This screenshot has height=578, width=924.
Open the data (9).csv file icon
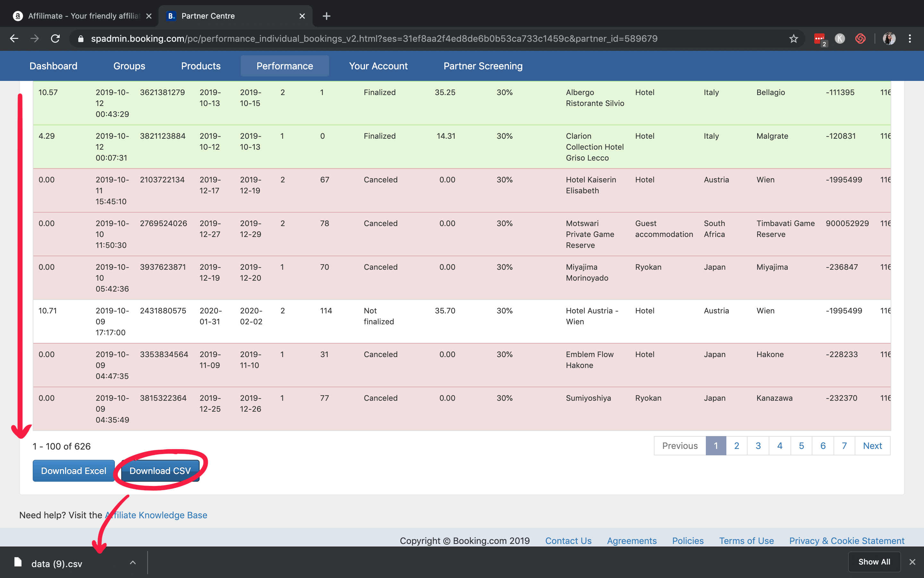18,562
